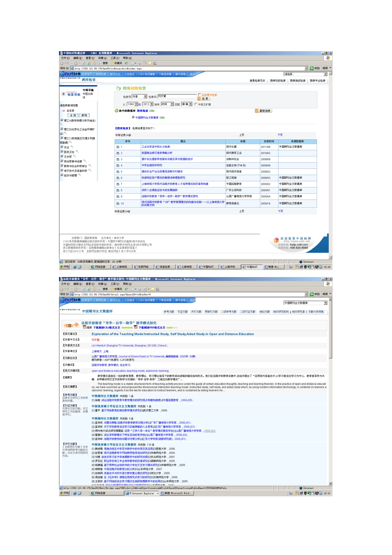Click search term input field 刘文富
392x555 pixels.
click(177, 96)
